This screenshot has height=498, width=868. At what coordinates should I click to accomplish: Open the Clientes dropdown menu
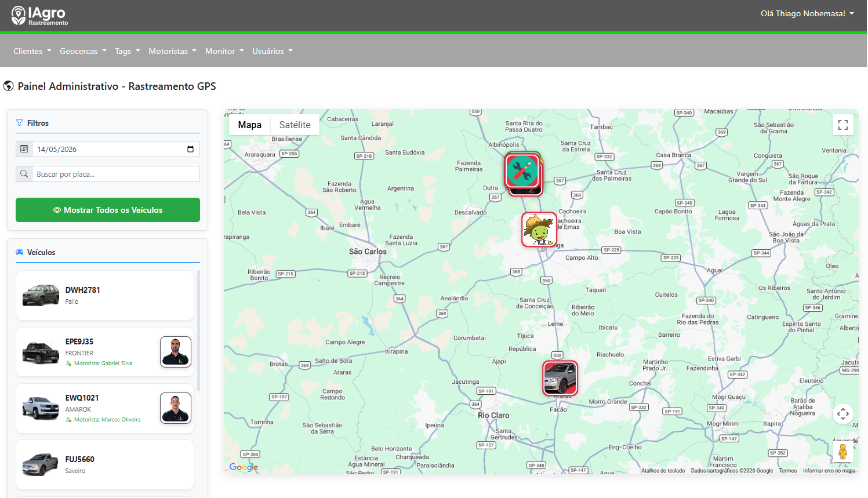point(32,51)
